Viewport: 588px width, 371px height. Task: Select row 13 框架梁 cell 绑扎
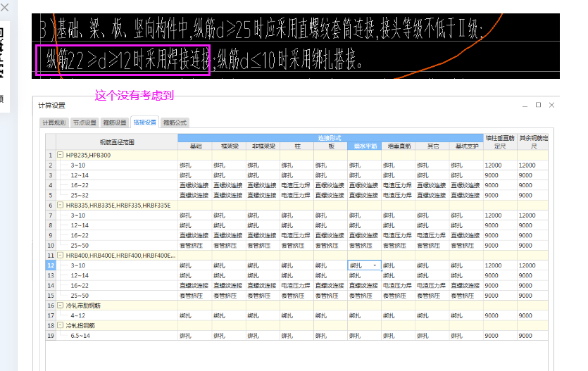(x=229, y=275)
